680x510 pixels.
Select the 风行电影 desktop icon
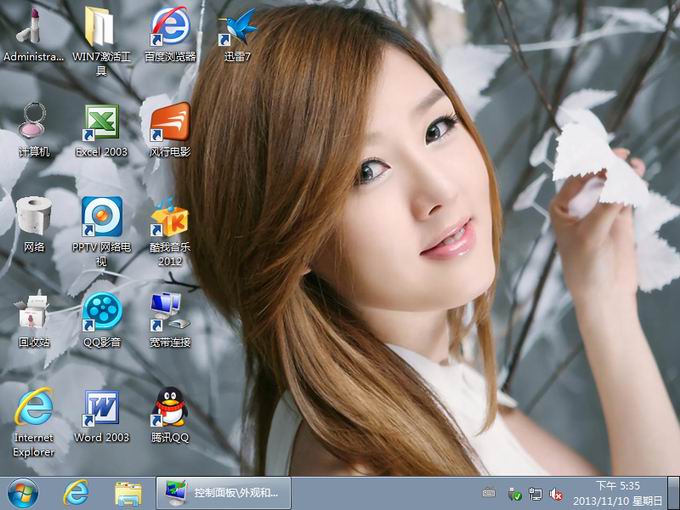tap(169, 123)
